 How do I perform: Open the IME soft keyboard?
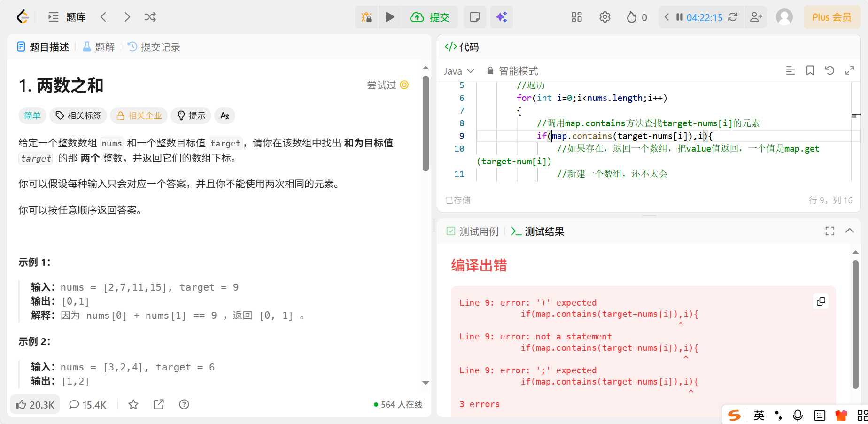pyautogui.click(x=820, y=415)
